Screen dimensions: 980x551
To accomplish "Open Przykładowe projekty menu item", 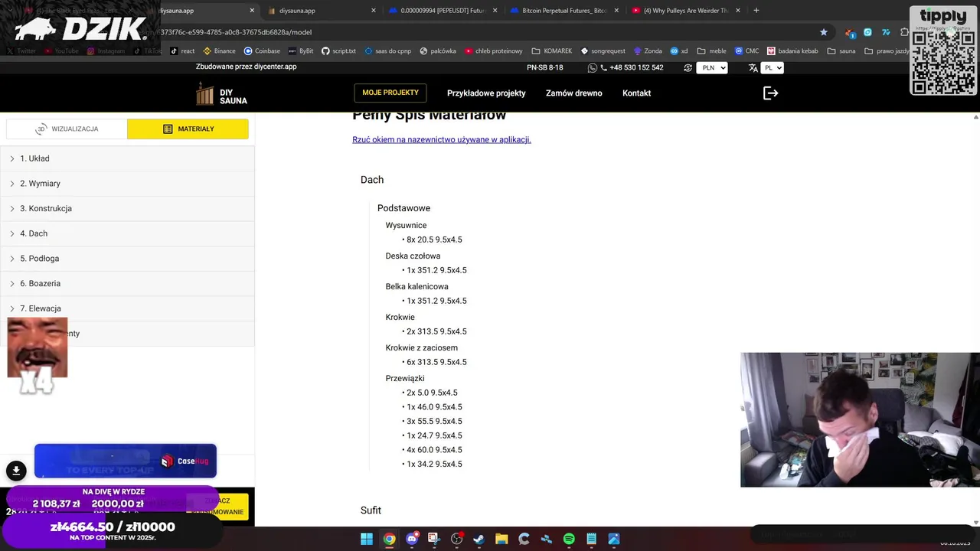I will click(x=486, y=93).
